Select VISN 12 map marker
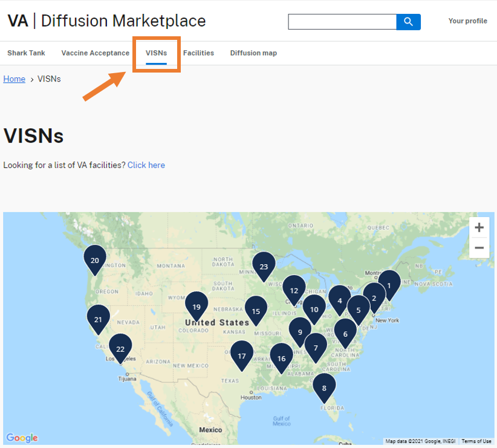The width and height of the screenshot is (497, 448). tap(294, 290)
